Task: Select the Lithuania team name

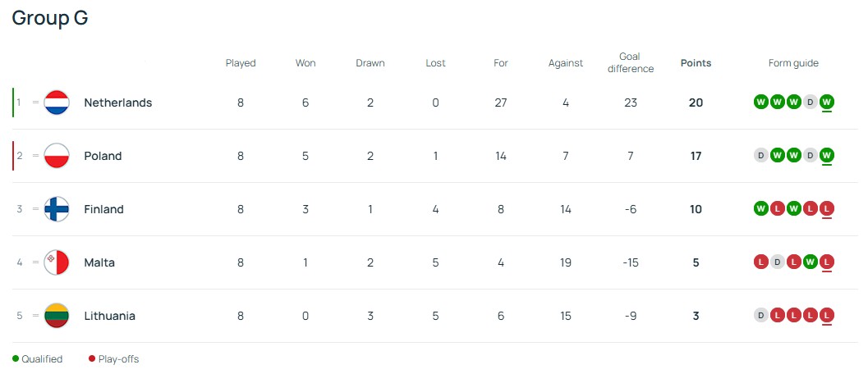Action: tap(109, 316)
